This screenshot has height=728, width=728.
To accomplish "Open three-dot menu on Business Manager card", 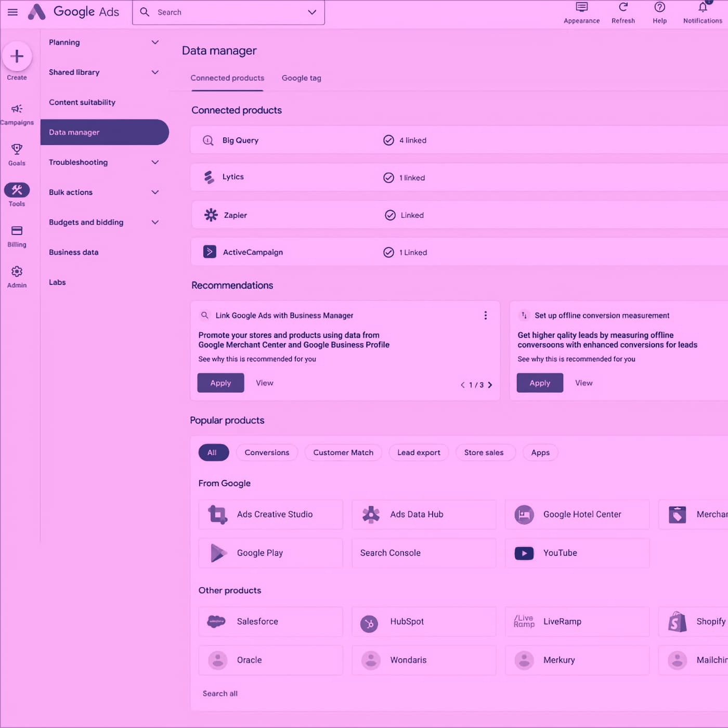I will pyautogui.click(x=485, y=315).
